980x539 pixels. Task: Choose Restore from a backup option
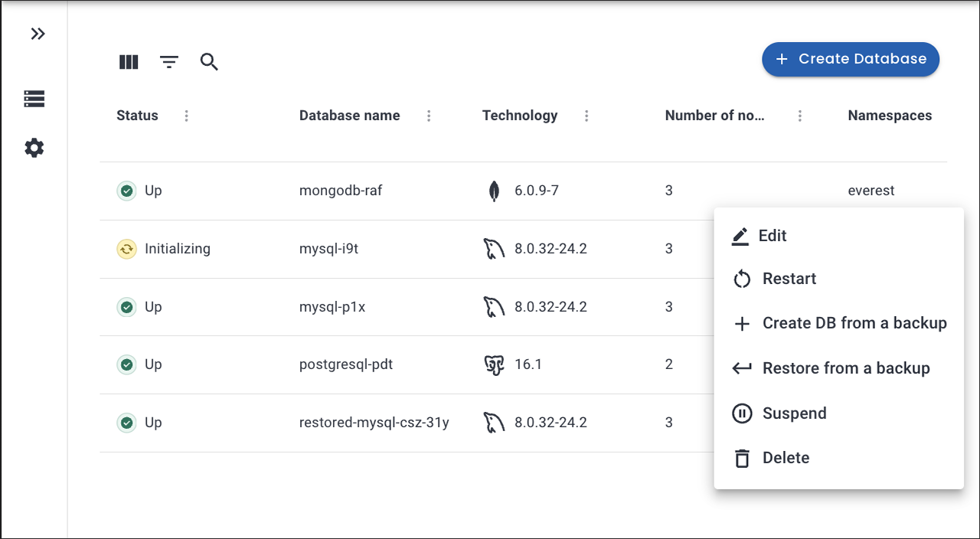click(x=845, y=368)
